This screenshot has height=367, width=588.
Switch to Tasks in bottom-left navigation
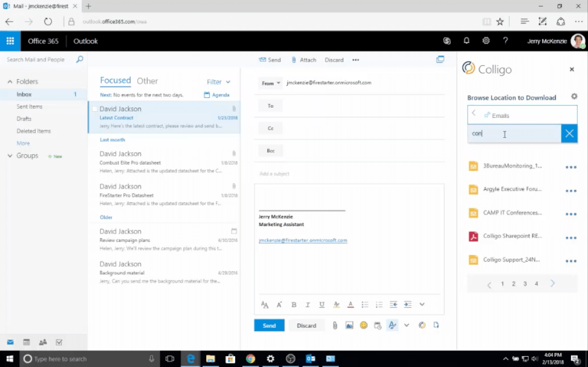click(x=59, y=342)
